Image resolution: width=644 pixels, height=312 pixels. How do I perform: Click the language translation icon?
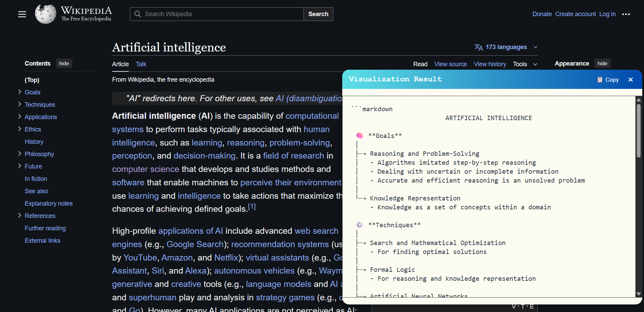(x=478, y=47)
